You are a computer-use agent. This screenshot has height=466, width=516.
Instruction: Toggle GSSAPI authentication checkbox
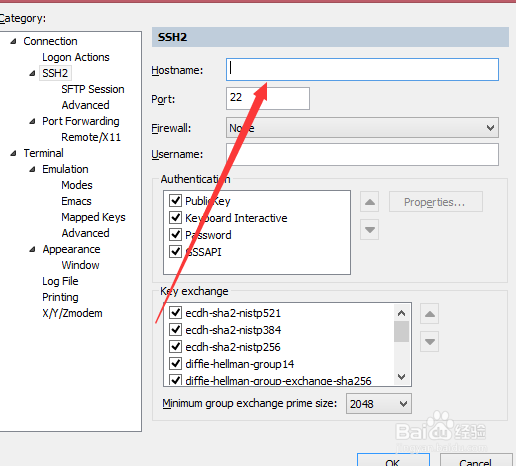[175, 252]
